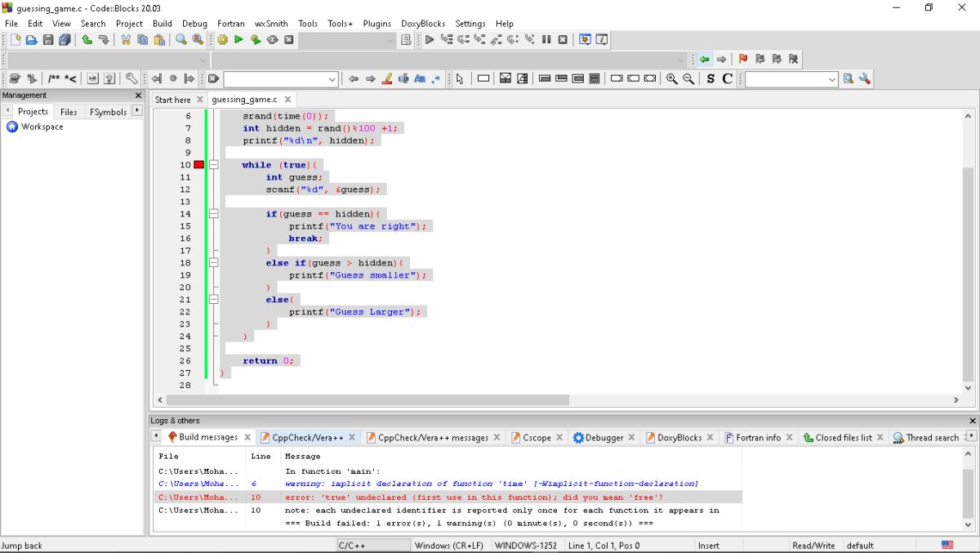This screenshot has width=980, height=553.
Task: Zoom in the diagram with magnifier plus
Action: [x=671, y=79]
